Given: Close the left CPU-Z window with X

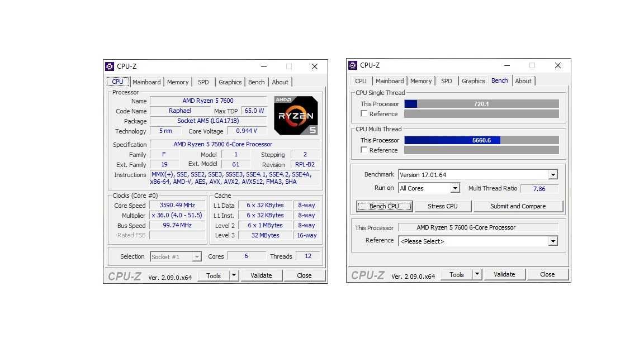Looking at the screenshot, I should (314, 66).
